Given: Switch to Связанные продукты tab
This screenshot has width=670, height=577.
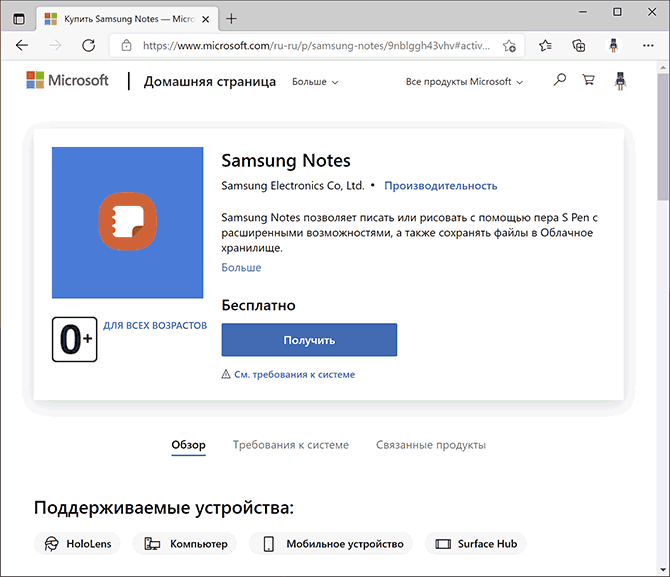Looking at the screenshot, I should [x=431, y=445].
